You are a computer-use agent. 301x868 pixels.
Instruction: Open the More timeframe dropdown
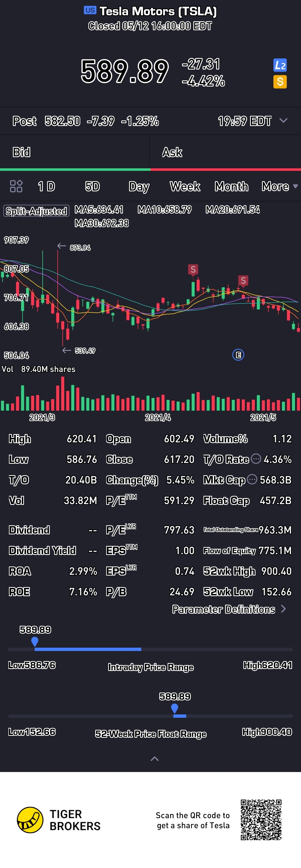pos(280,186)
